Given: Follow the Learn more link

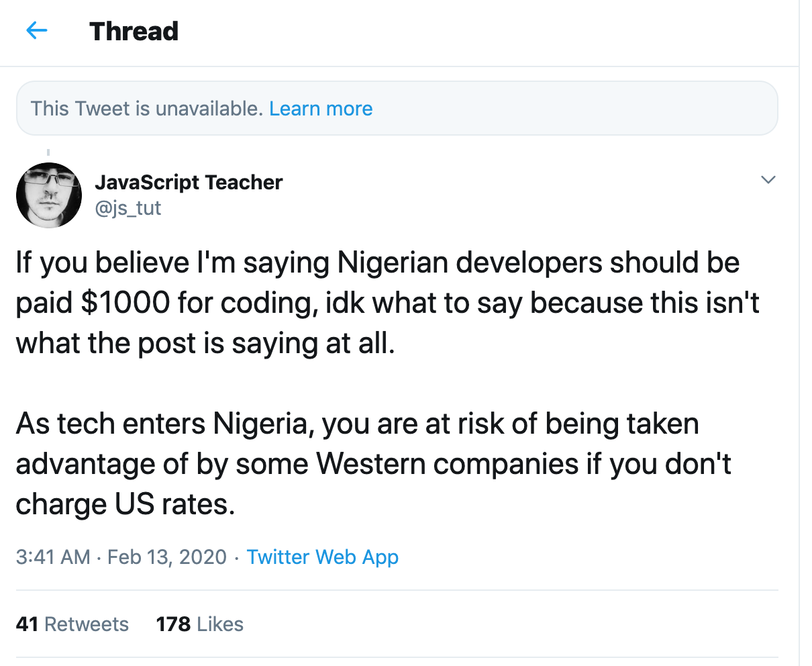Looking at the screenshot, I should coord(321,109).
